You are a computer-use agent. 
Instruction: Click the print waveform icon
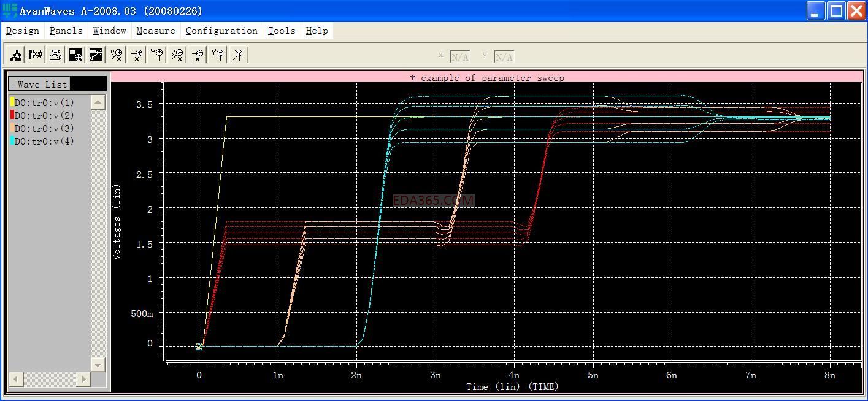pos(56,55)
